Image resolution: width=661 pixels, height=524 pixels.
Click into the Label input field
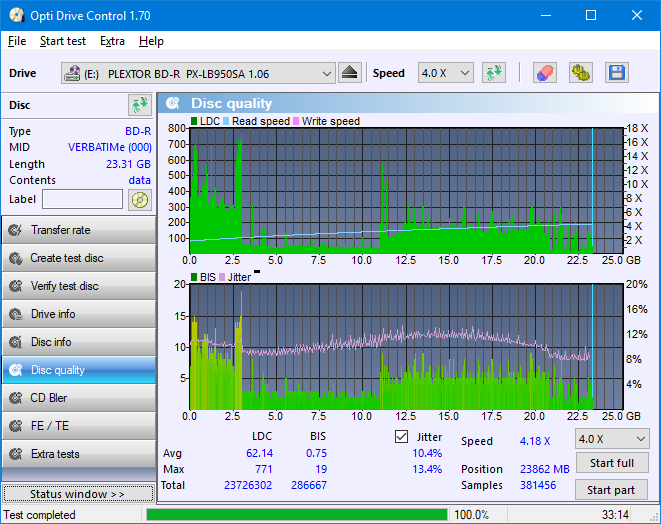[x=83, y=199]
